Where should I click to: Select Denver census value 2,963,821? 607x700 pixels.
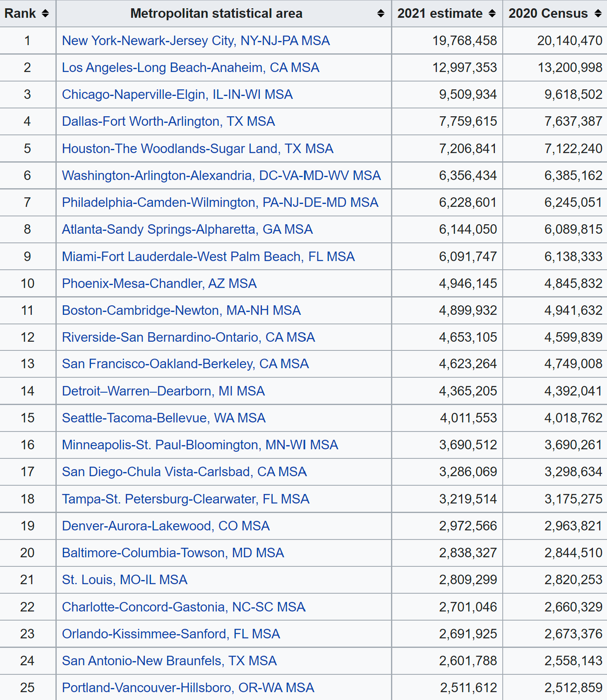point(573,526)
